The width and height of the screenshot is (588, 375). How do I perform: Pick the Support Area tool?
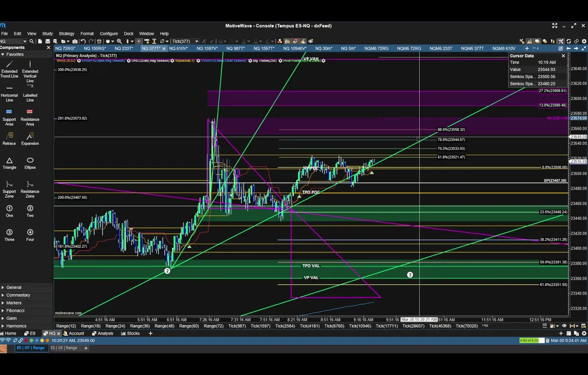click(9, 117)
